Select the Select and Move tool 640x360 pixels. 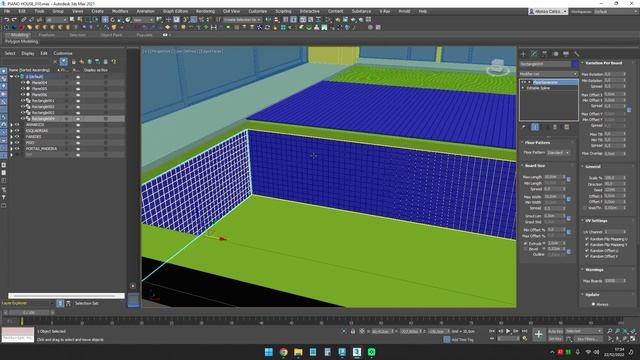105,19
